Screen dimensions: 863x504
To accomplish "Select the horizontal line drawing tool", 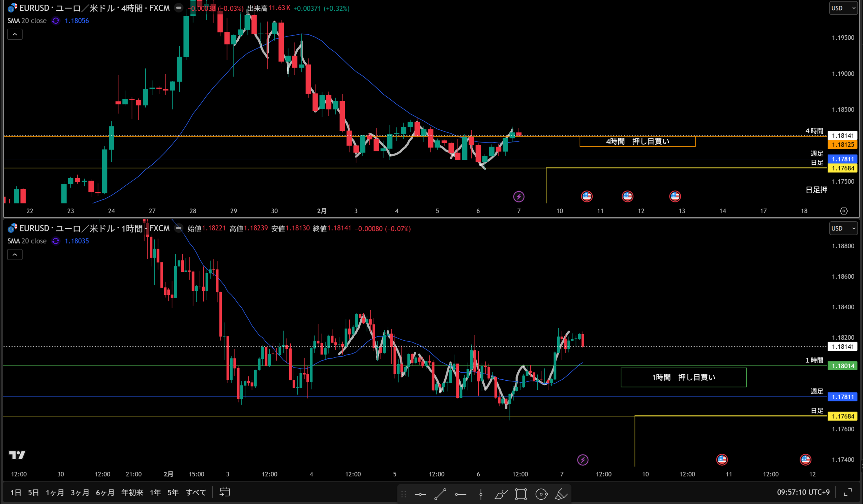I will click(x=420, y=494).
